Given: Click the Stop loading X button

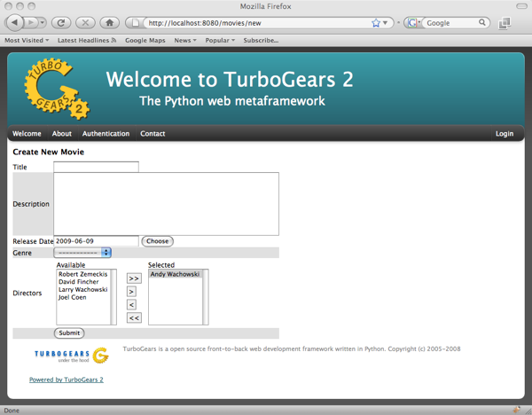Looking at the screenshot, I should 85,23.
